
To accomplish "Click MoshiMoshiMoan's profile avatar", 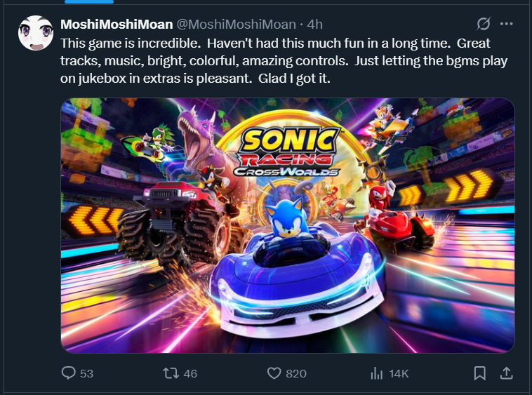I will click(34, 34).
